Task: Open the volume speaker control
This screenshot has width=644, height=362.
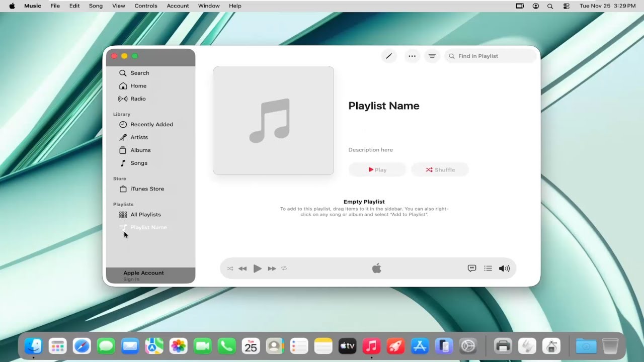Action: [504, 268]
